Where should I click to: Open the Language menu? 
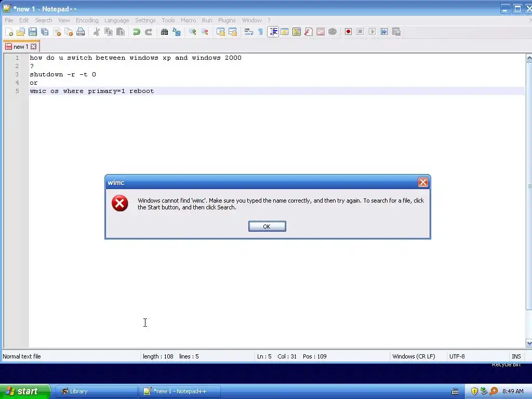pos(117,20)
